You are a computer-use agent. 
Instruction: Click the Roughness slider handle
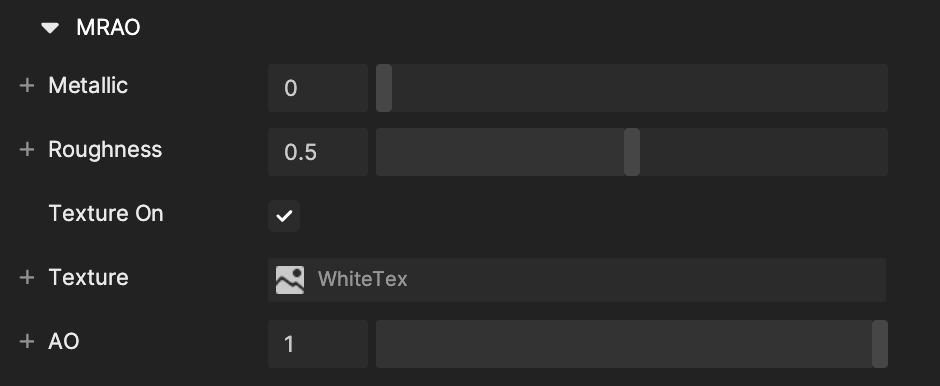pos(632,152)
